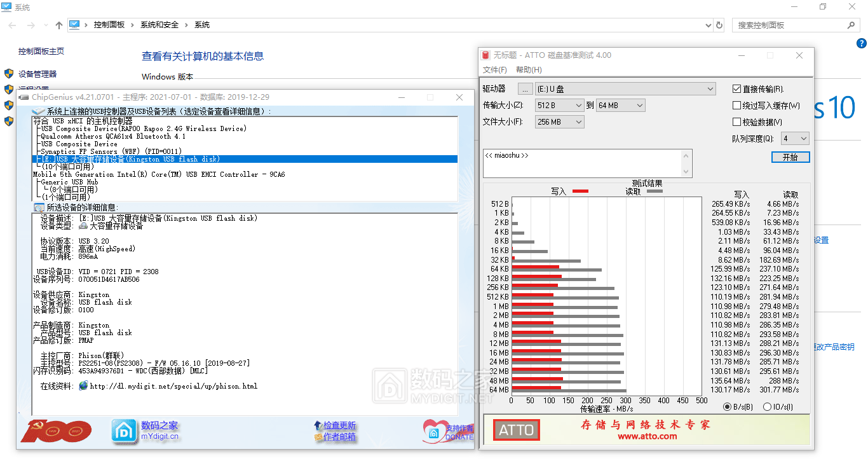Open 设备管理器 link in sidebar
This screenshot has width=868, height=463.
pyautogui.click(x=37, y=74)
